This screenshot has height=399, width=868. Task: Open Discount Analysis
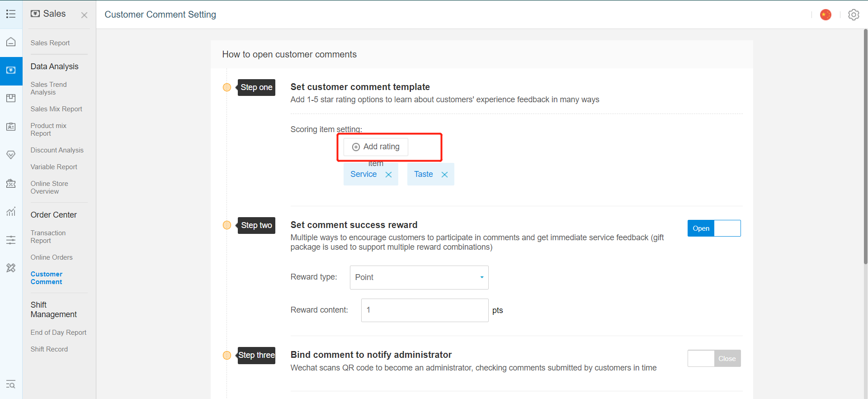[57, 150]
